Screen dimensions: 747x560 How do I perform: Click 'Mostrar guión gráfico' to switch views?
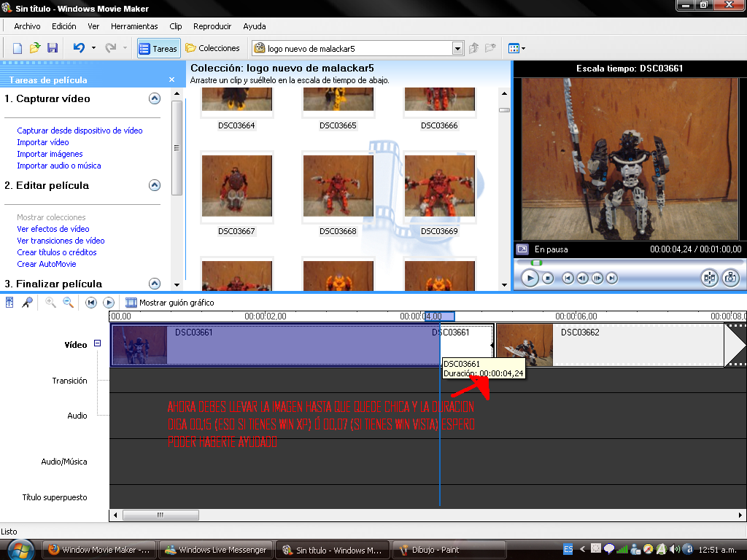[x=169, y=302]
